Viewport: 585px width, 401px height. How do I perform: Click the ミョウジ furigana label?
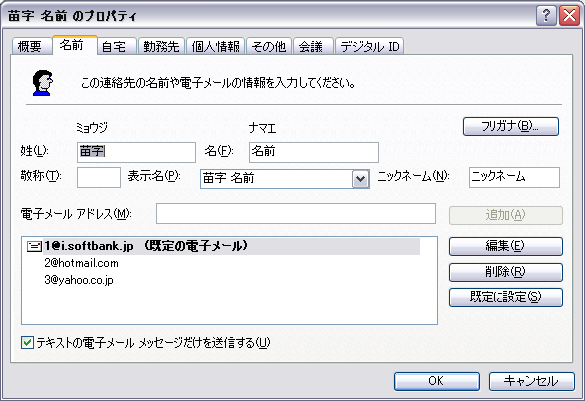tap(92, 128)
